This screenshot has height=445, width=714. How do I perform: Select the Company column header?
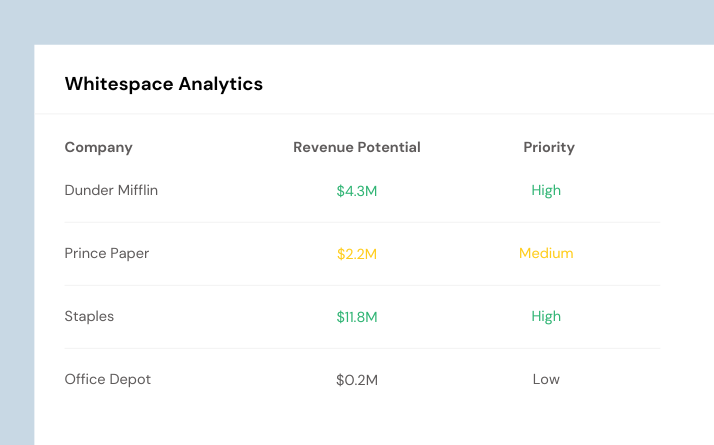98,147
